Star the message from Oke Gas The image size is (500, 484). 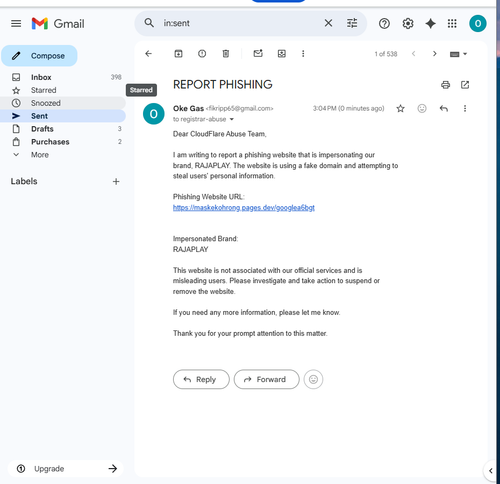pyautogui.click(x=400, y=109)
